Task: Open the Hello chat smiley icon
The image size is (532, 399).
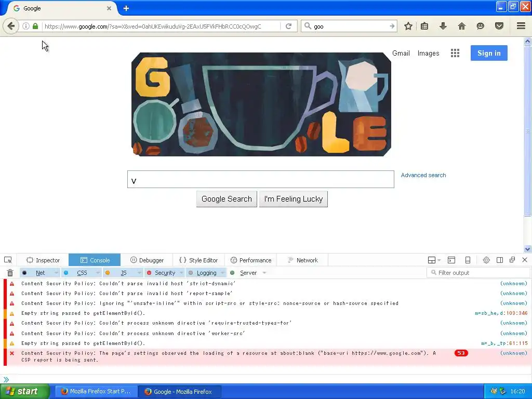Action: 480,26
